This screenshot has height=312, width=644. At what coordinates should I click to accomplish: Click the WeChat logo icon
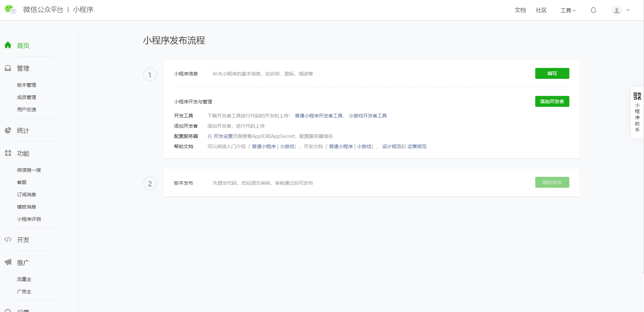click(x=10, y=10)
